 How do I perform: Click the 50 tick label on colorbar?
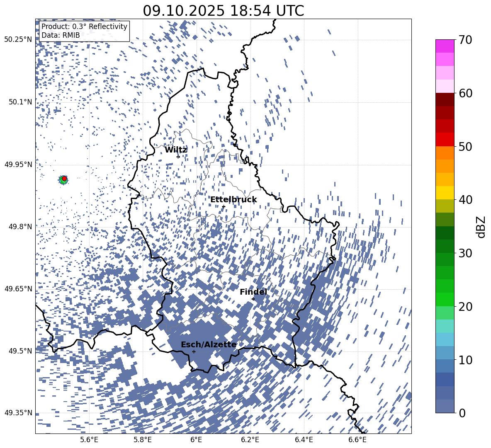(465, 146)
